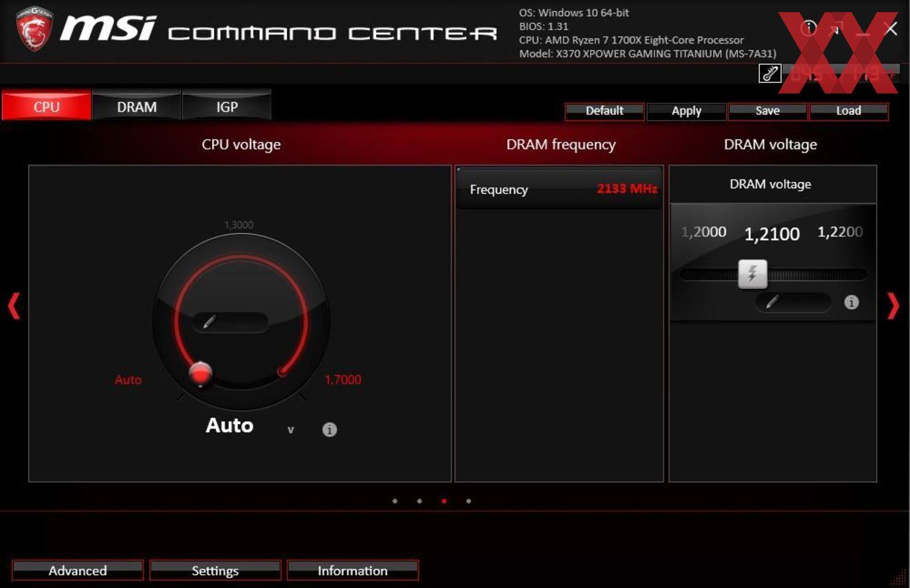
Task: Click the pencil edit icon under DRAM voltage slider
Action: coord(772,302)
